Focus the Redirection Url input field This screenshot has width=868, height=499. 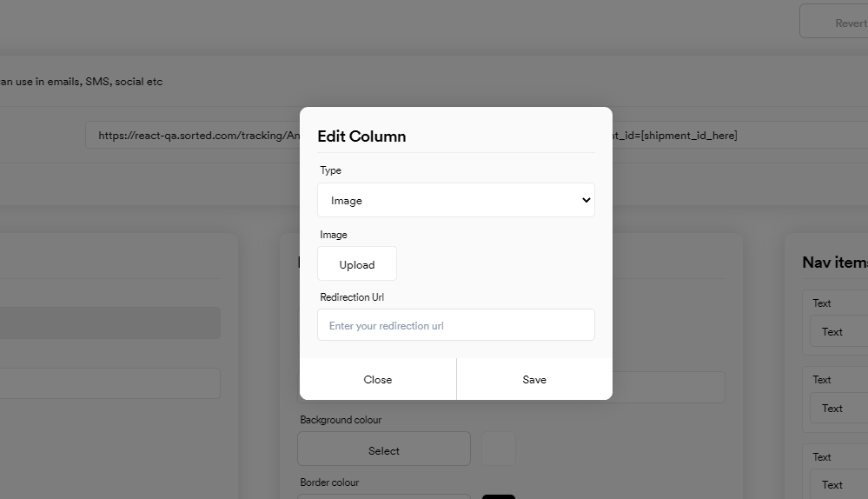(456, 325)
